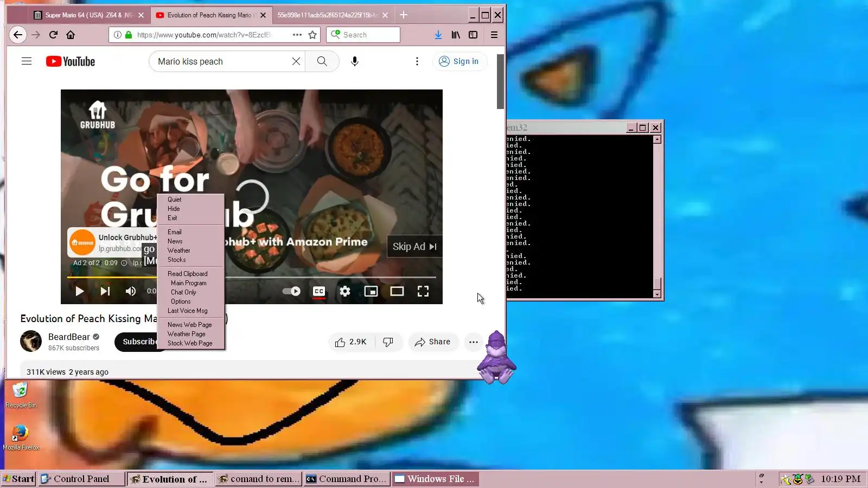Image resolution: width=868 pixels, height=488 pixels.
Task: Toggle Firefox sidebar icon
Action: point(473,35)
